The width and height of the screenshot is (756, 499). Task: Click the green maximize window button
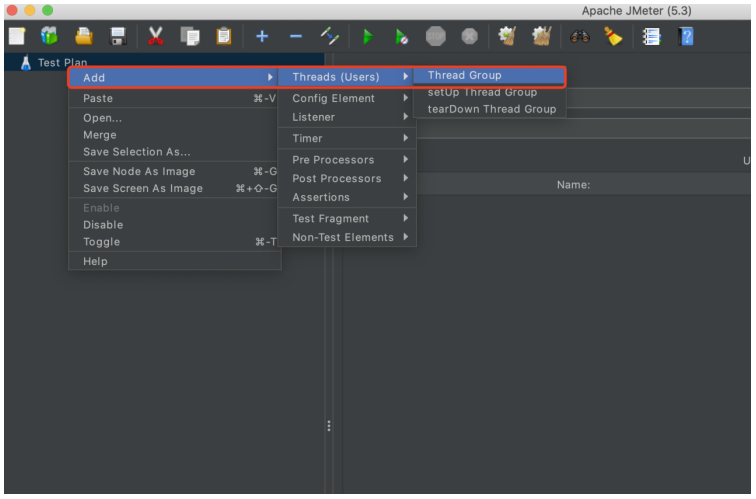pos(47,10)
